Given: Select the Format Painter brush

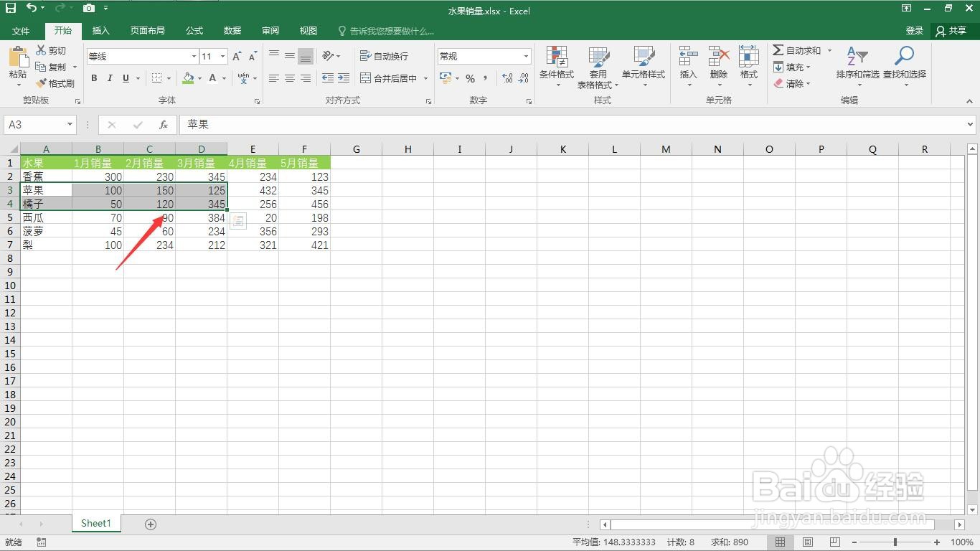Looking at the screenshot, I should click(x=41, y=83).
